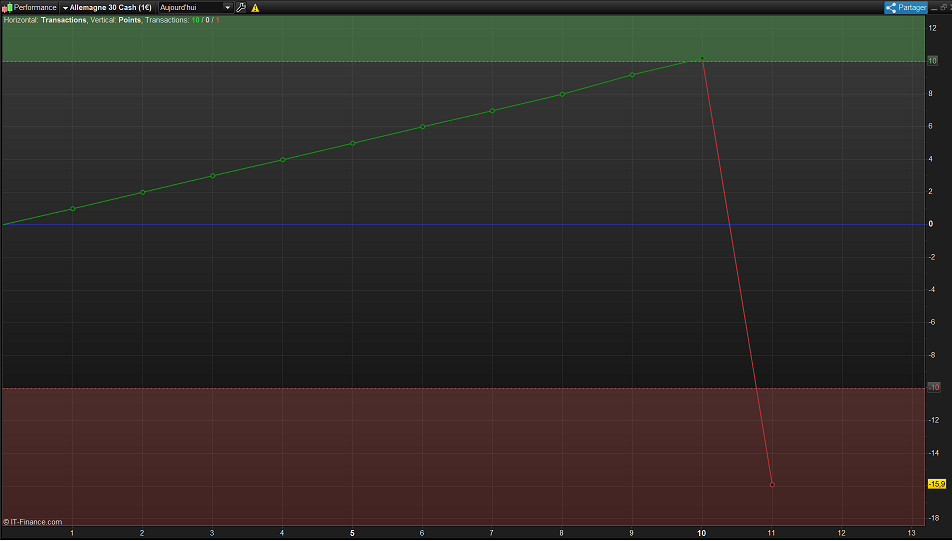Click the 12 label on the y-axis

[x=932, y=28]
